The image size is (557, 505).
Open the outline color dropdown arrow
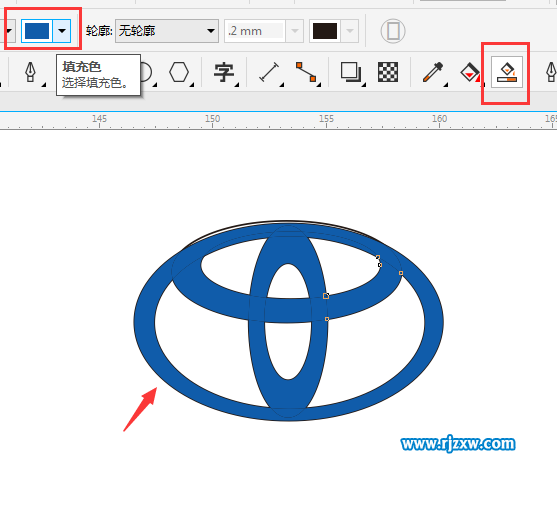[x=350, y=31]
